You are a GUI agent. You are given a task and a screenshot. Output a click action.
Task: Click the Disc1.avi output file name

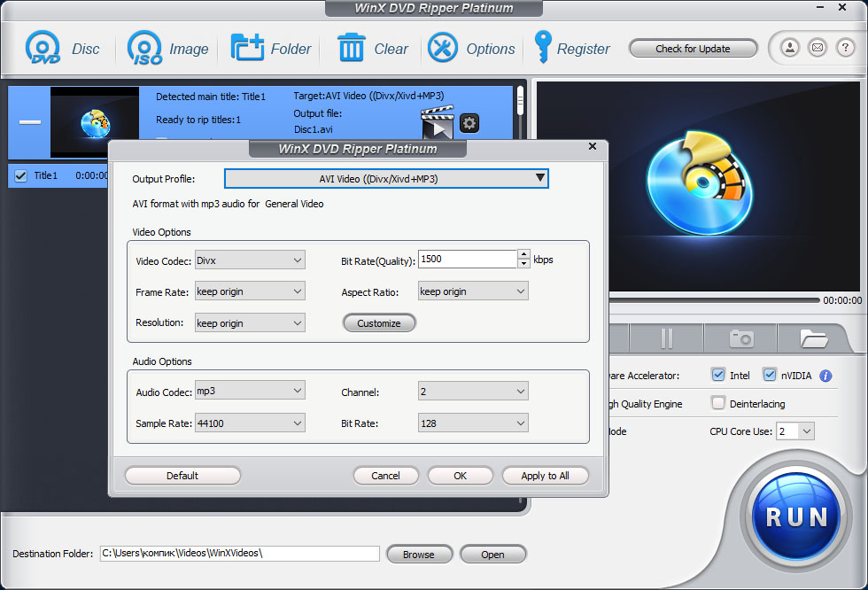pyautogui.click(x=314, y=129)
